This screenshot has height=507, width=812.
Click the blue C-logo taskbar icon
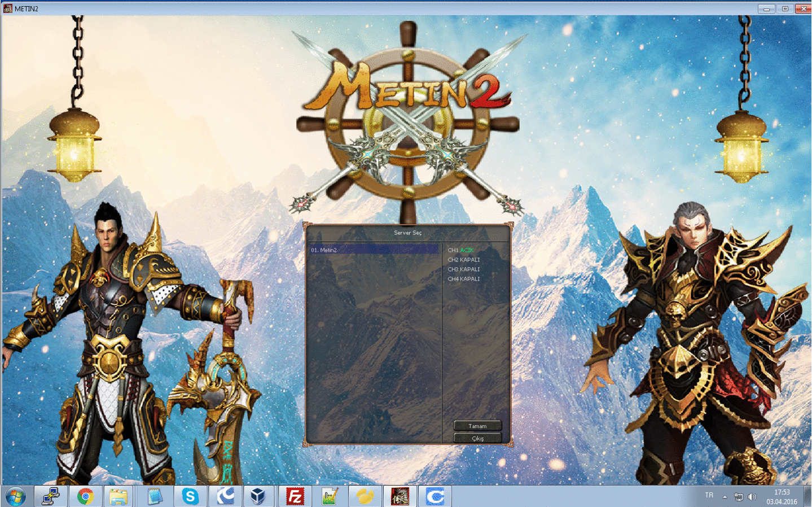[x=435, y=497]
